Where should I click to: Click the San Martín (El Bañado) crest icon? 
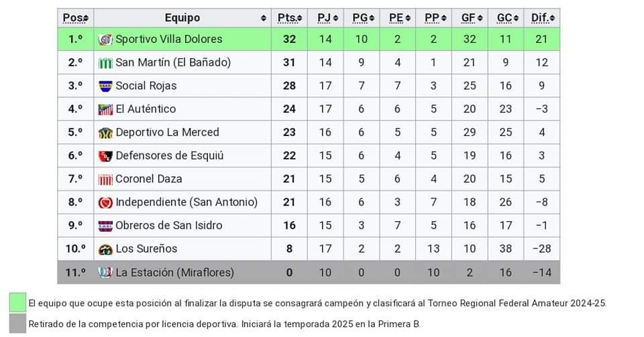[x=105, y=63]
